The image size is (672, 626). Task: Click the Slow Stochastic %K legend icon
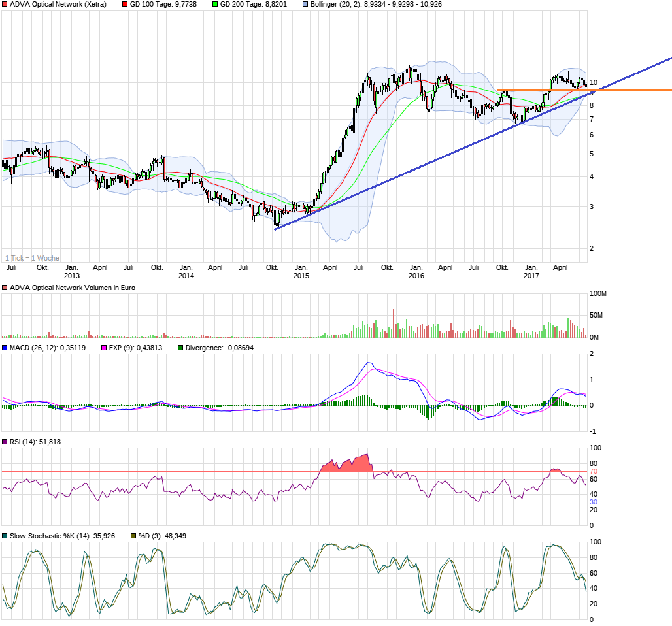click(x=5, y=535)
